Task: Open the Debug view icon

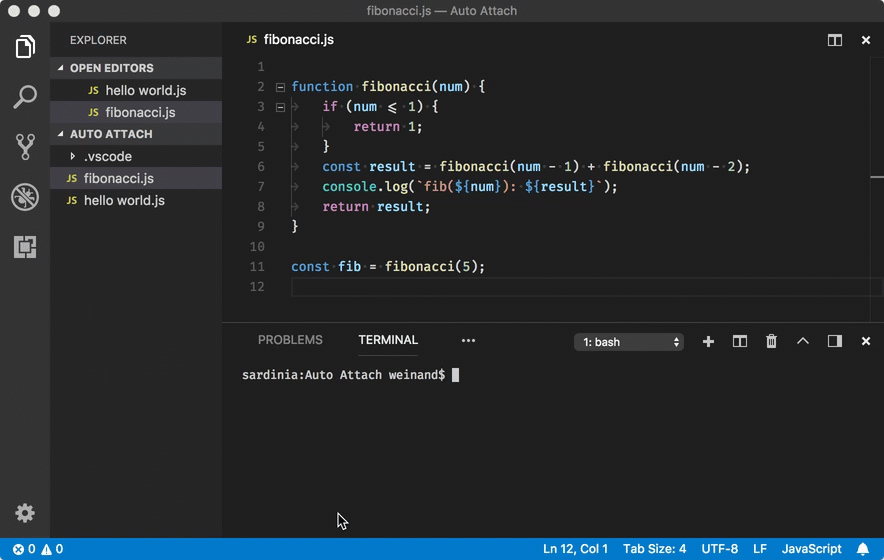Action: (25, 197)
